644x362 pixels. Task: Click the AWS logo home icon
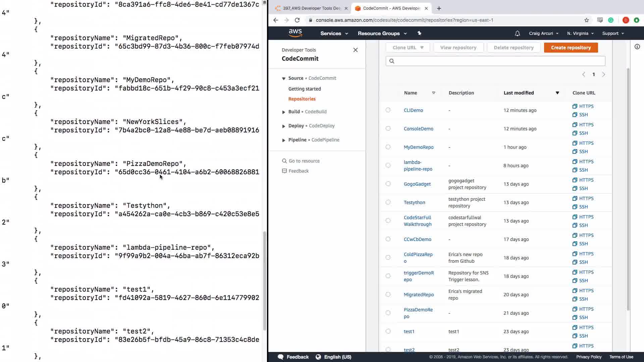tap(295, 33)
